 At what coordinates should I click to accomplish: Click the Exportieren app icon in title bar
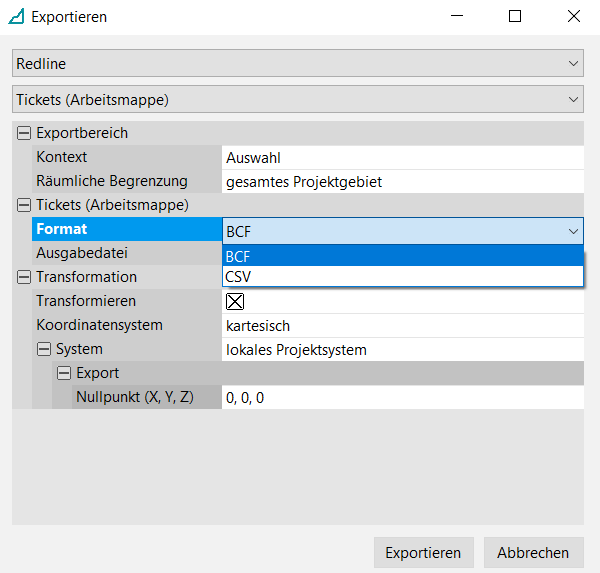coord(16,17)
